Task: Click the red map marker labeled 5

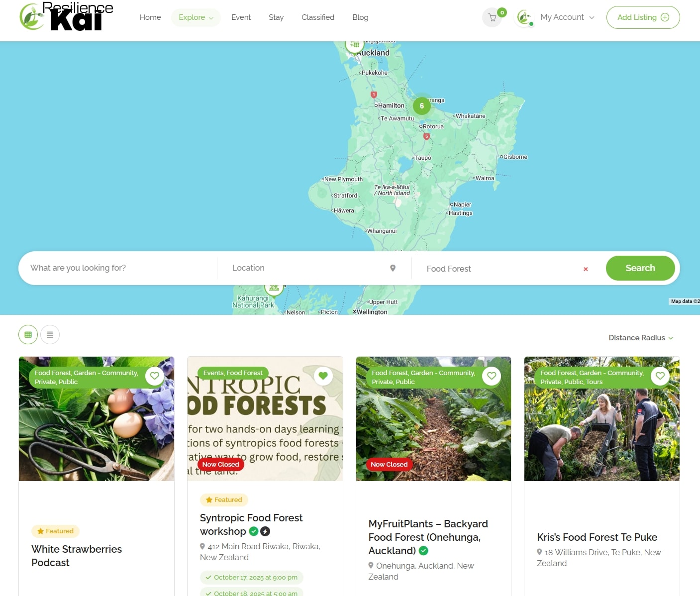Action: click(426, 136)
